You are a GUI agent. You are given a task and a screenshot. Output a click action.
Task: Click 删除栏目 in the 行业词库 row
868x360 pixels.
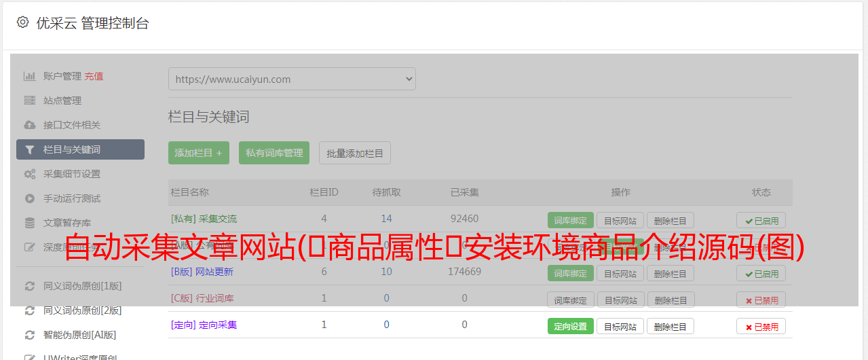[671, 300]
